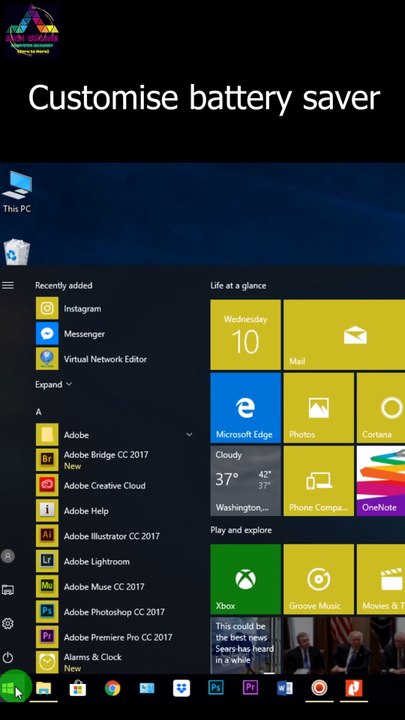
Task: Open the Cloudy Washington weather tile
Action: tap(246, 481)
